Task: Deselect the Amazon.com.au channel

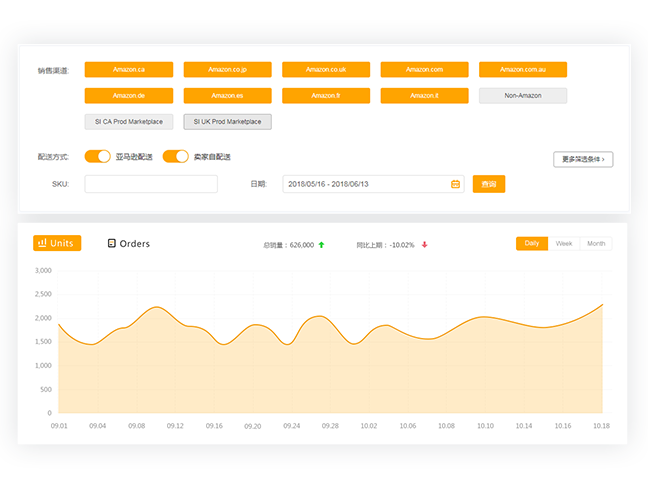Action: 523,70
